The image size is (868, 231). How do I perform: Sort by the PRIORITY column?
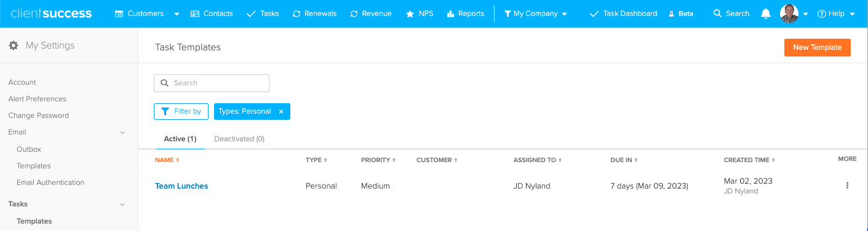tap(378, 160)
